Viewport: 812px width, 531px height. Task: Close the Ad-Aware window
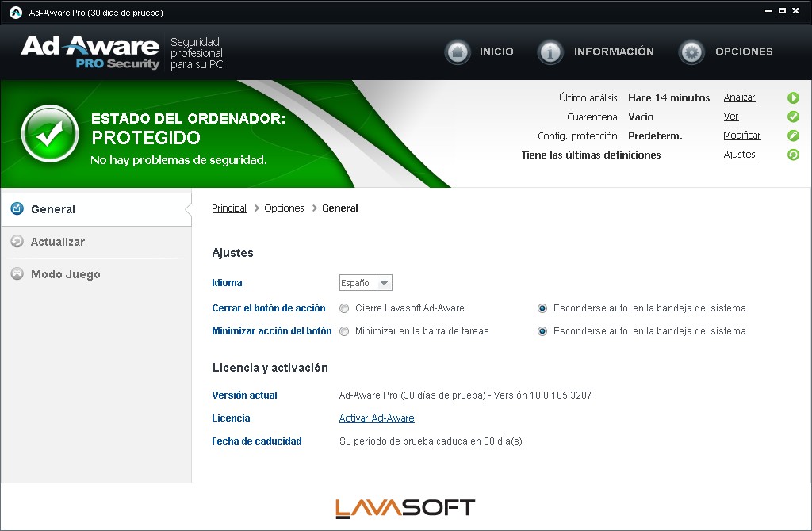796,11
